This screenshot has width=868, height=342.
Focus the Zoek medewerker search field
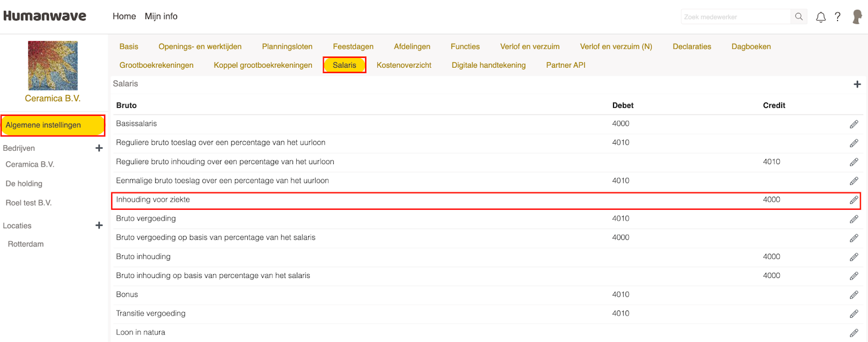click(736, 17)
